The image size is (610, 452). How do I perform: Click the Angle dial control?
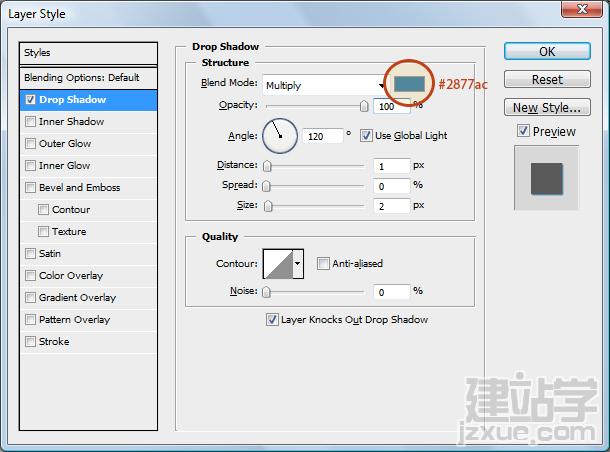click(x=280, y=136)
